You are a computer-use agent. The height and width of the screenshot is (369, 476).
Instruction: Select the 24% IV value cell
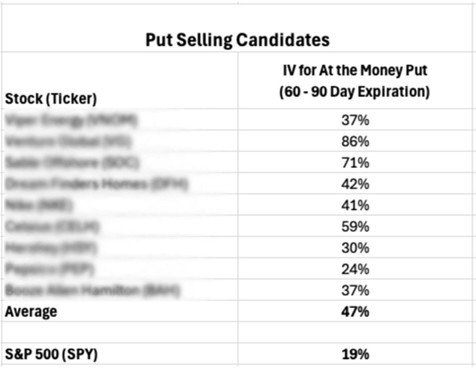[x=355, y=269]
